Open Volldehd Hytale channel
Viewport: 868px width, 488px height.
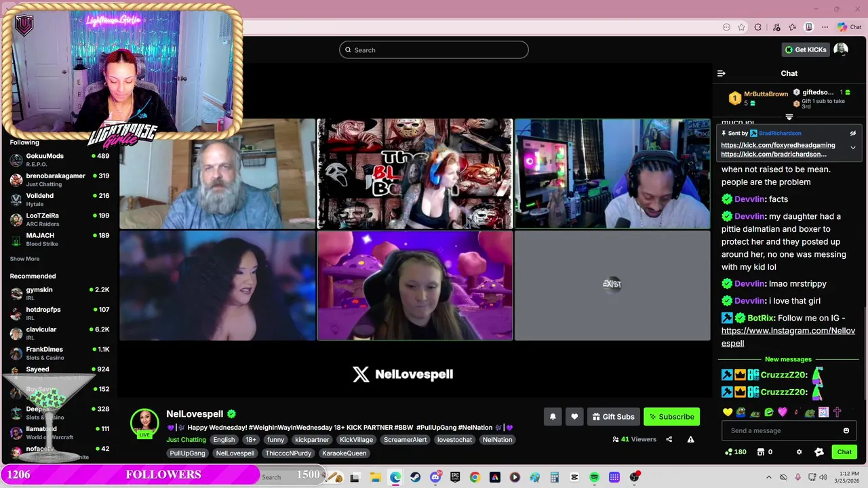pyautogui.click(x=60, y=199)
